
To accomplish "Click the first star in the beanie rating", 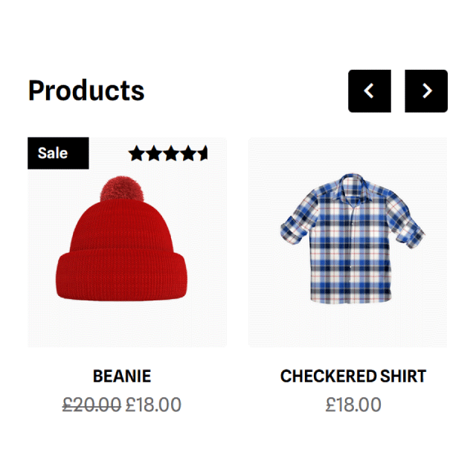I will pyautogui.click(x=137, y=154).
